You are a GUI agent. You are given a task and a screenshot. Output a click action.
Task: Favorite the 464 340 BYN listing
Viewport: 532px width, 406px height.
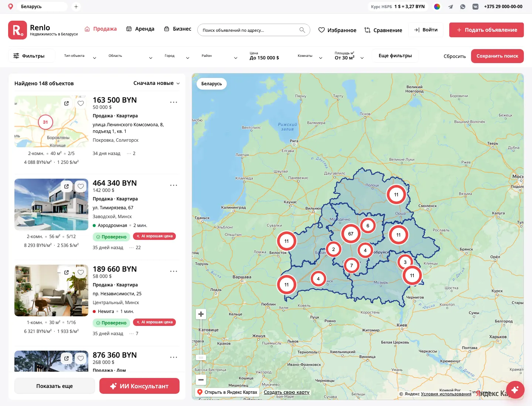(81, 186)
